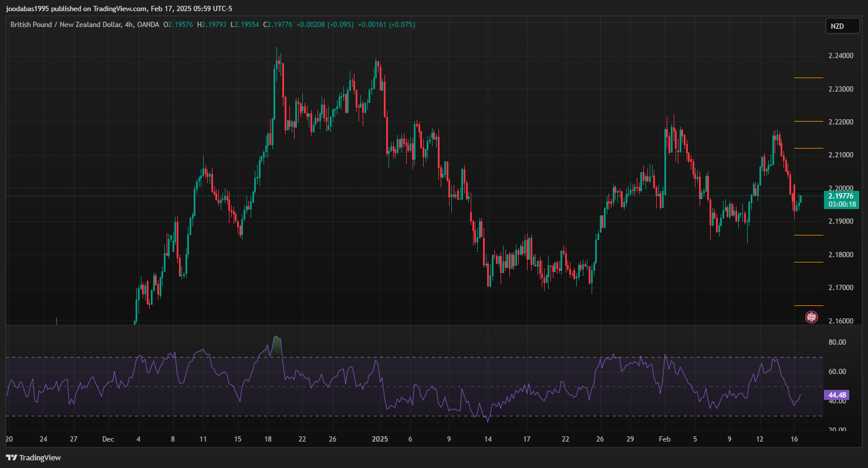Click the close value C2.19776
868x468 pixels.
(278, 25)
